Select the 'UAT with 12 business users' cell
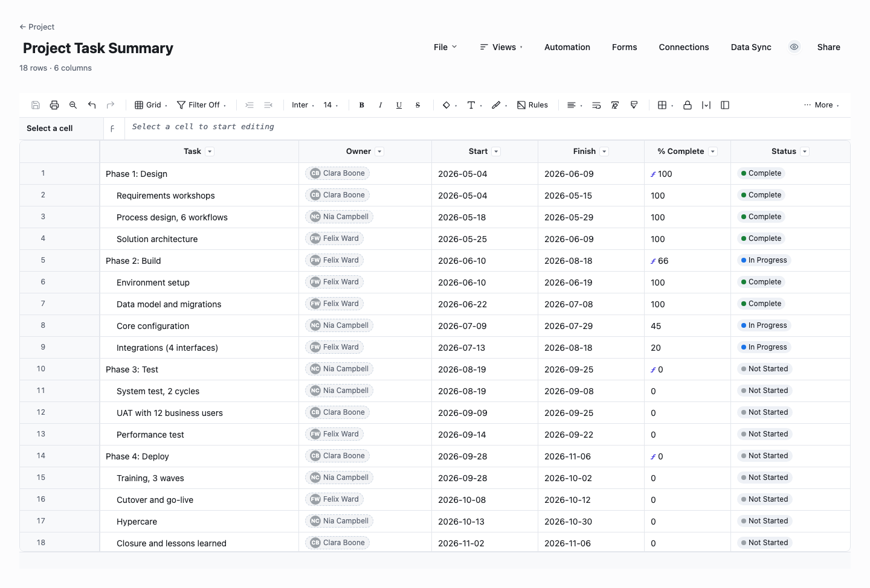This screenshot has height=588, width=870. [x=199, y=413]
